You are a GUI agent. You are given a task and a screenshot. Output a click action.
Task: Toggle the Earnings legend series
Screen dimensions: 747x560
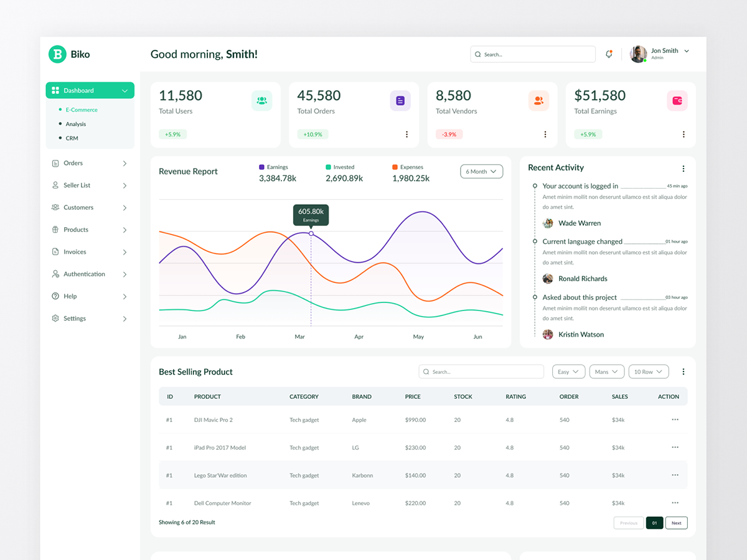(x=277, y=167)
